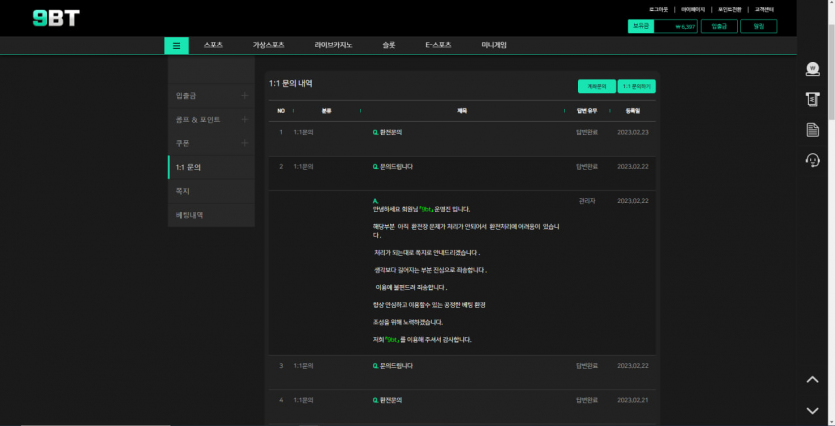Open the green hamburger menu button
The height and width of the screenshot is (426, 835).
coord(176,45)
